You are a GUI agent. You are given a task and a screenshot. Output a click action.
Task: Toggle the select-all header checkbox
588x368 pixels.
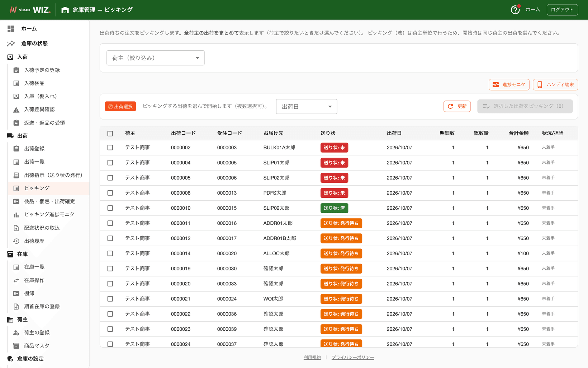point(110,134)
